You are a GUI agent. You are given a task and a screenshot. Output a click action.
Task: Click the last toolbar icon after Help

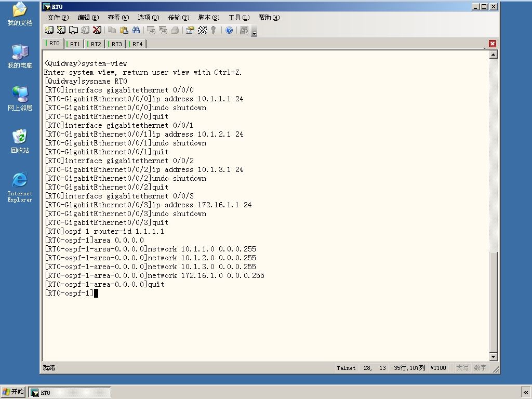(244, 30)
